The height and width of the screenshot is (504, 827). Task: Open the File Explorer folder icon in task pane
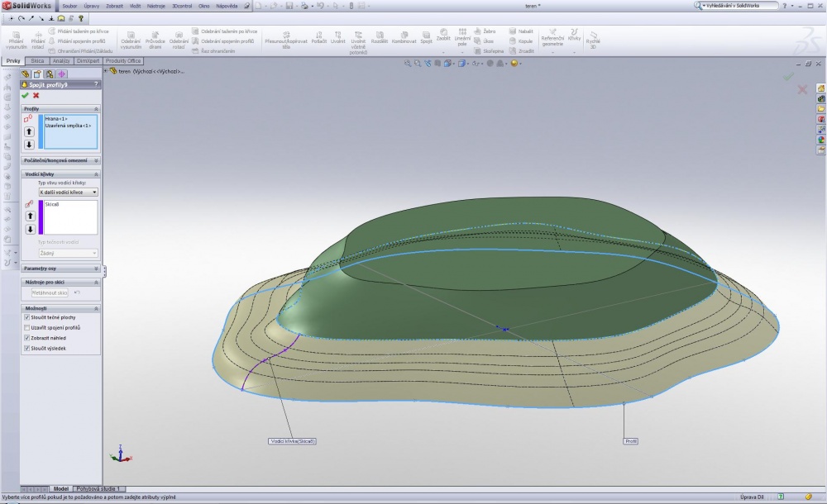pos(820,108)
